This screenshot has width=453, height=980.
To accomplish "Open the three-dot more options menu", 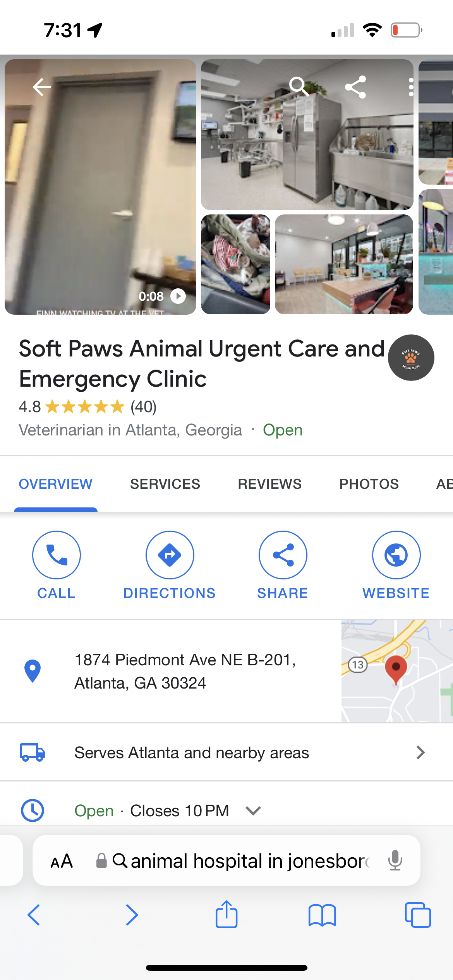I will [x=411, y=87].
